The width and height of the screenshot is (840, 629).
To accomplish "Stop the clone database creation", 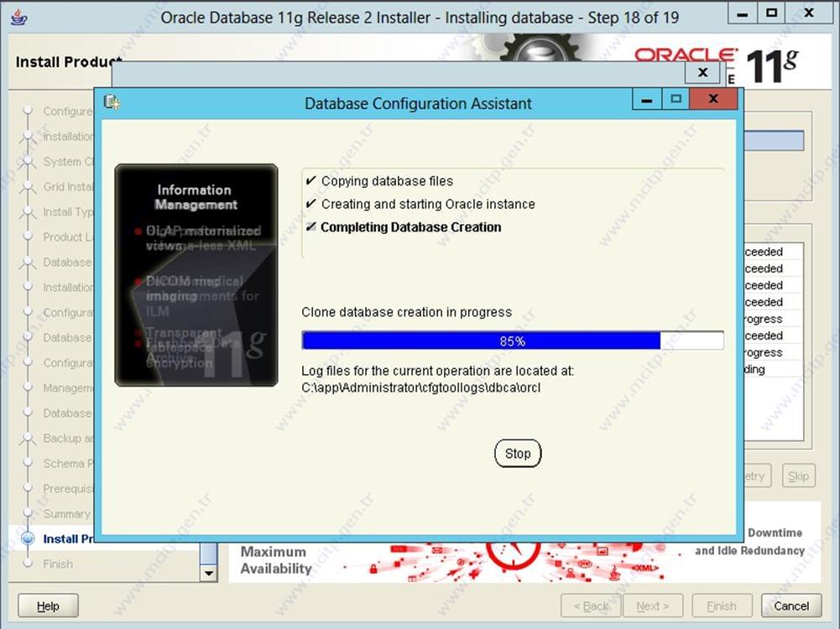I will (x=518, y=454).
